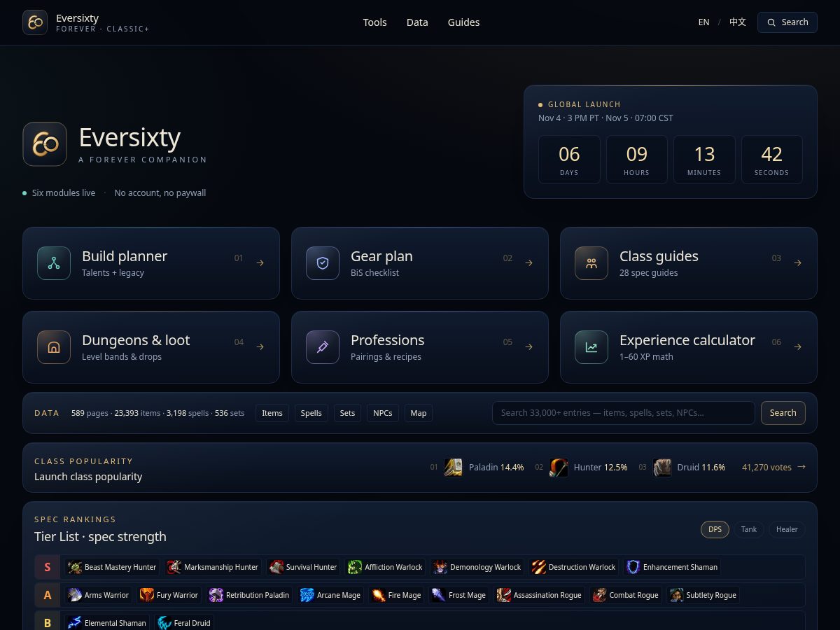Viewport: 840px width, 630px height.
Task: Click the Assassination Rogue spec icon
Action: (x=504, y=595)
